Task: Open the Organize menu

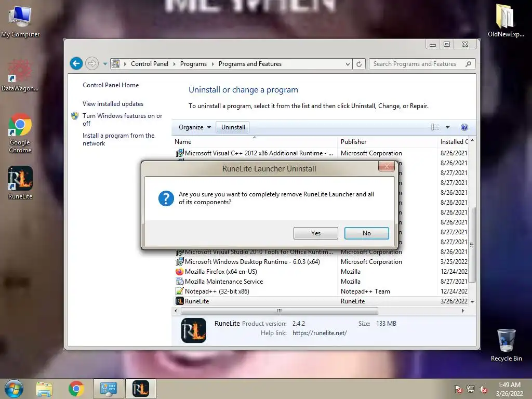Action: click(195, 127)
